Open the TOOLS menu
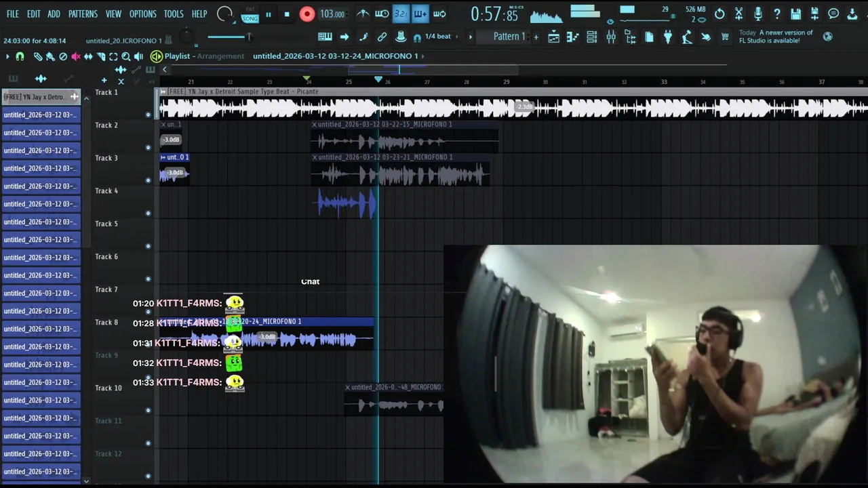The width and height of the screenshot is (868, 488). pyautogui.click(x=174, y=14)
